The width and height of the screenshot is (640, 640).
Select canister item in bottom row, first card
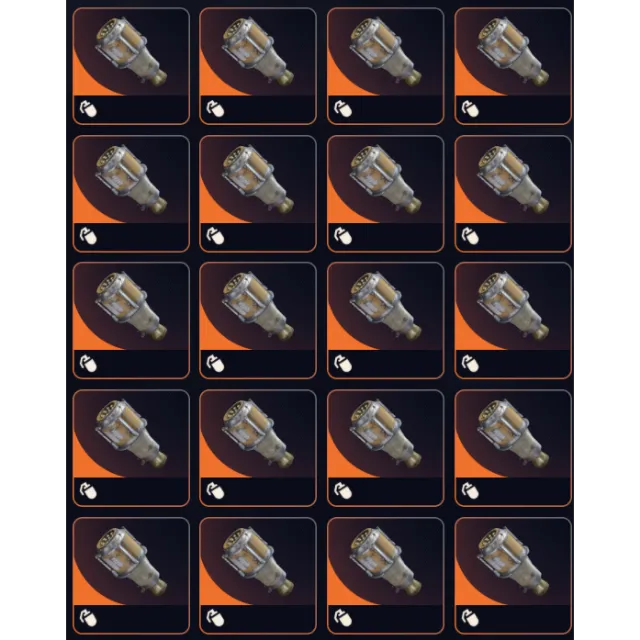[131, 560]
